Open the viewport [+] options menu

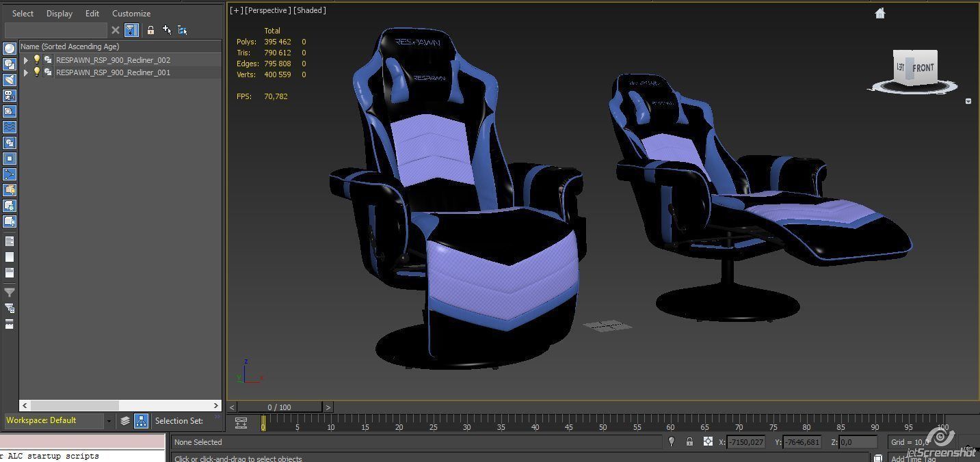coord(237,10)
